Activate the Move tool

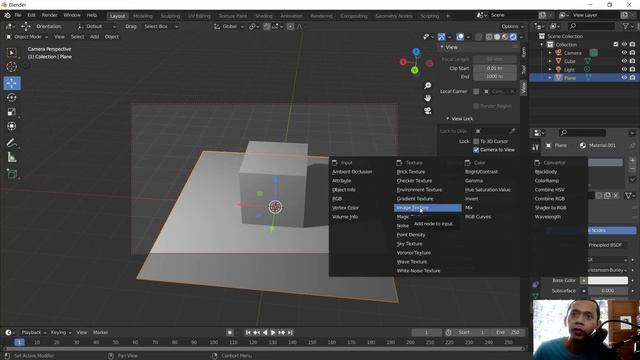pos(12,83)
